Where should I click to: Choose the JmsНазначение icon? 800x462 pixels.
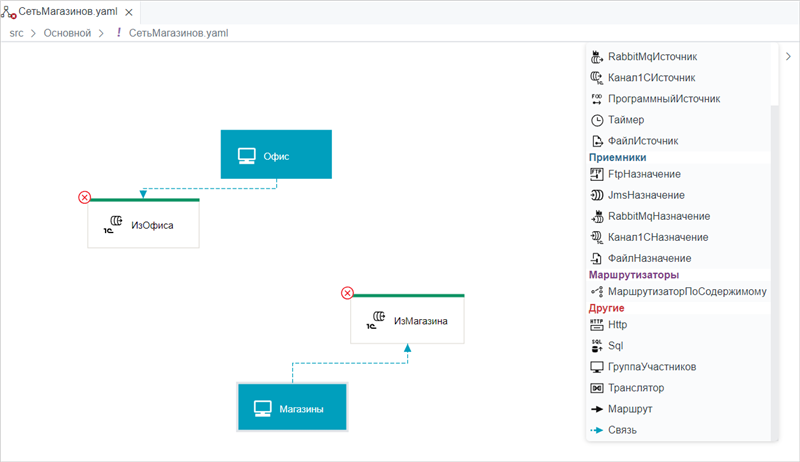pos(596,195)
